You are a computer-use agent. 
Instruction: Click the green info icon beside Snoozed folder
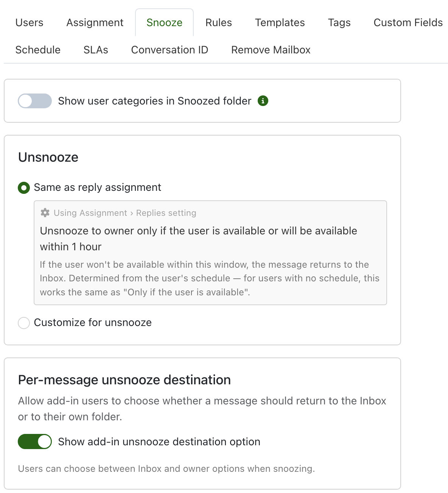tap(263, 101)
